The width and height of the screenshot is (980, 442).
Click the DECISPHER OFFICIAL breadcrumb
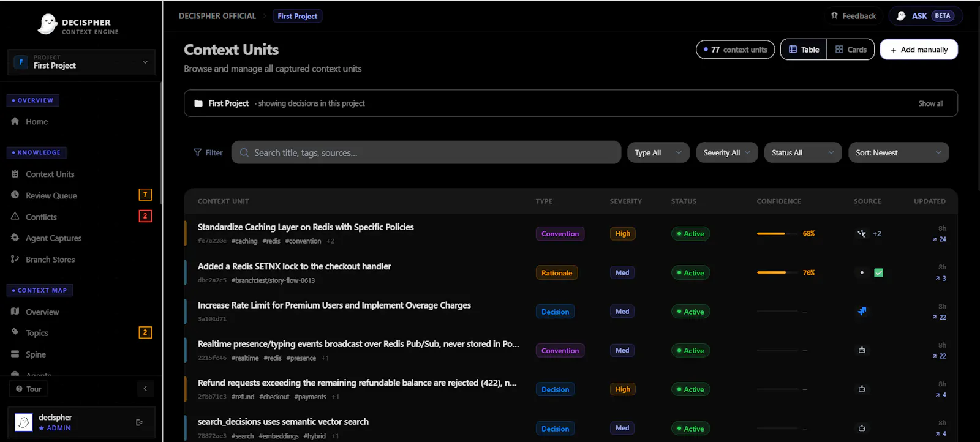217,16
